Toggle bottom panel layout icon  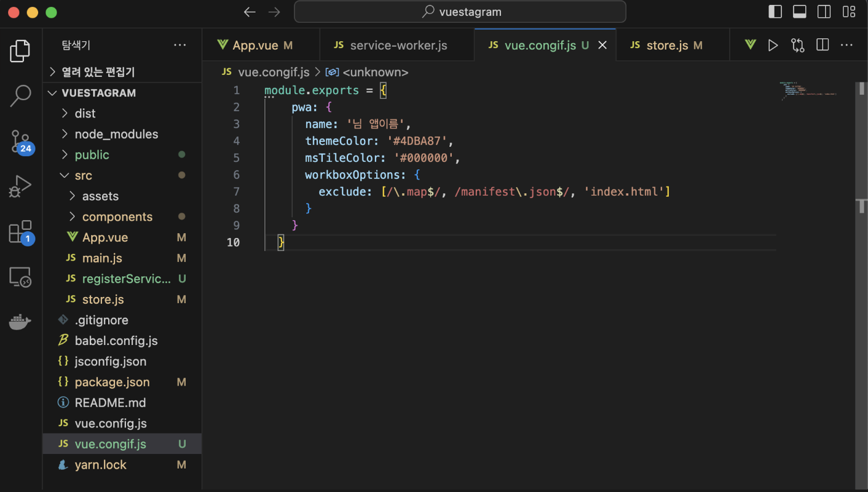[800, 12]
